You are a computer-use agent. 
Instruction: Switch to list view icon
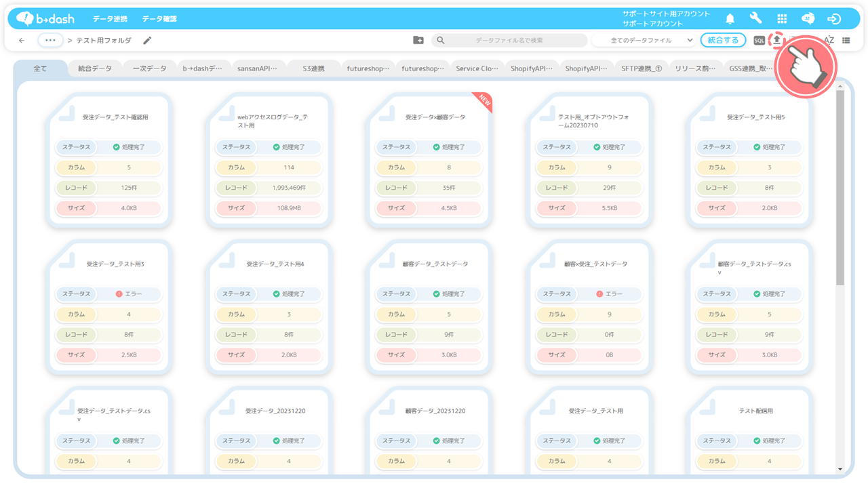[846, 41]
